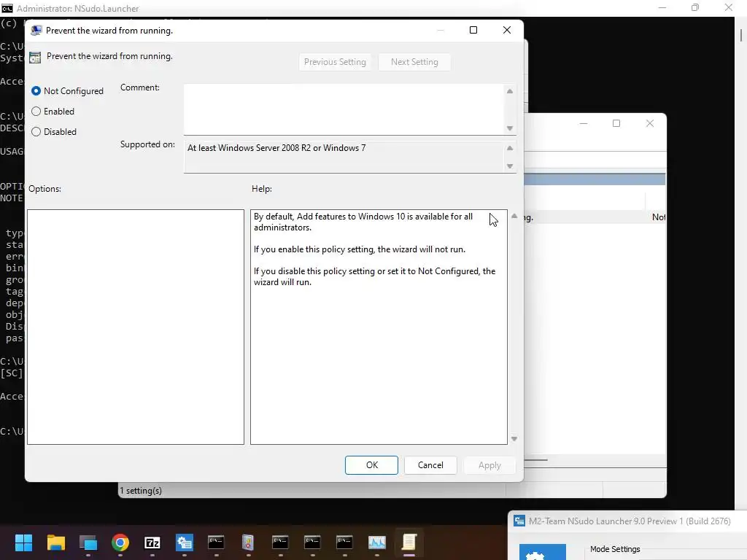Image resolution: width=747 pixels, height=560 pixels.
Task: Click the Supported on text field
Action: click(x=344, y=157)
